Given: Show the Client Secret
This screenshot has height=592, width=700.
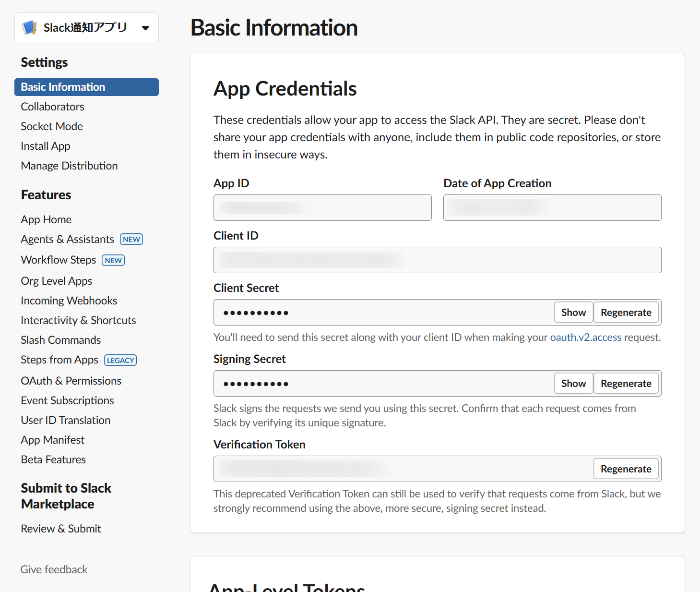Looking at the screenshot, I should pyautogui.click(x=574, y=313).
